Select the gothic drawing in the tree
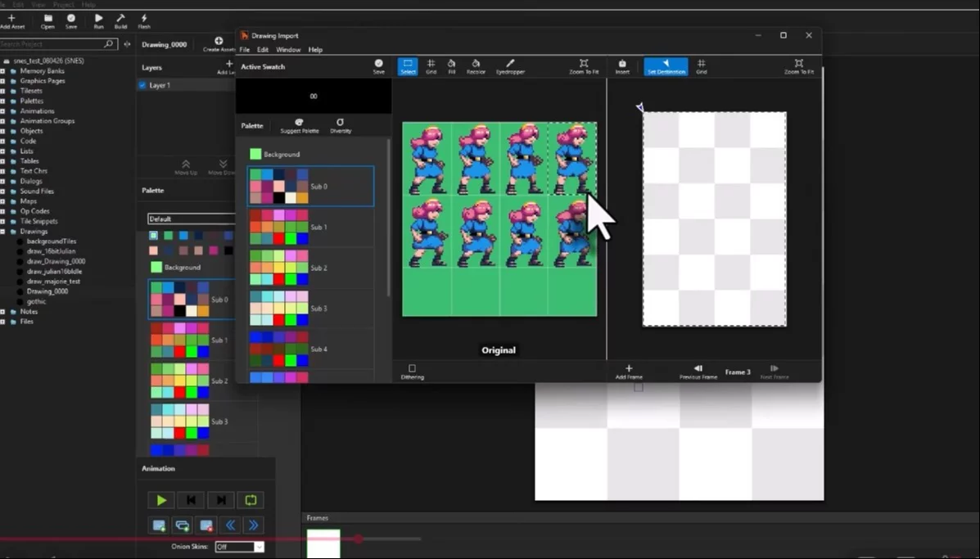This screenshot has width=980, height=559. (x=36, y=302)
